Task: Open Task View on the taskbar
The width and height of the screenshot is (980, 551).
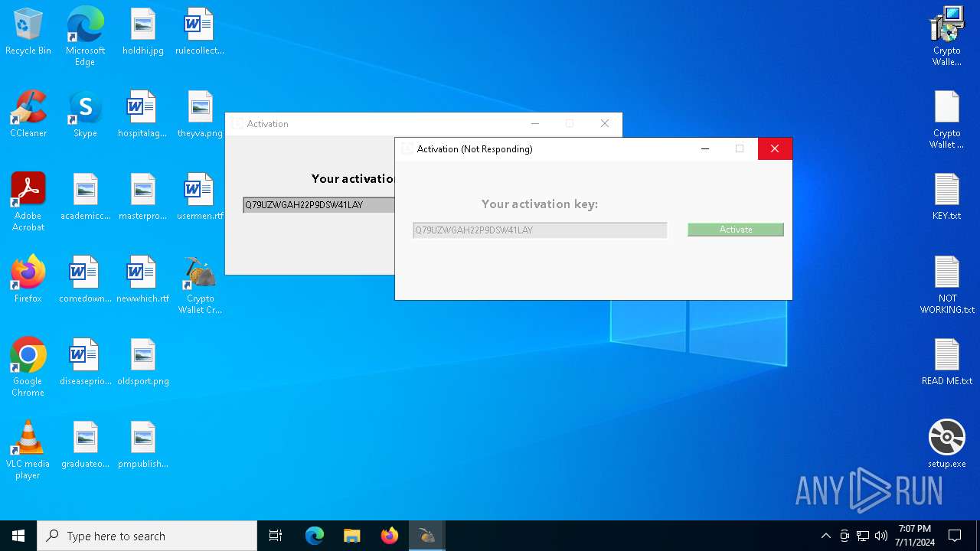Action: click(x=276, y=536)
